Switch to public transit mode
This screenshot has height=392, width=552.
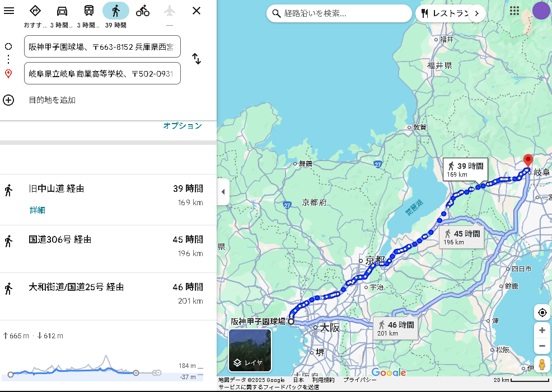(88, 11)
